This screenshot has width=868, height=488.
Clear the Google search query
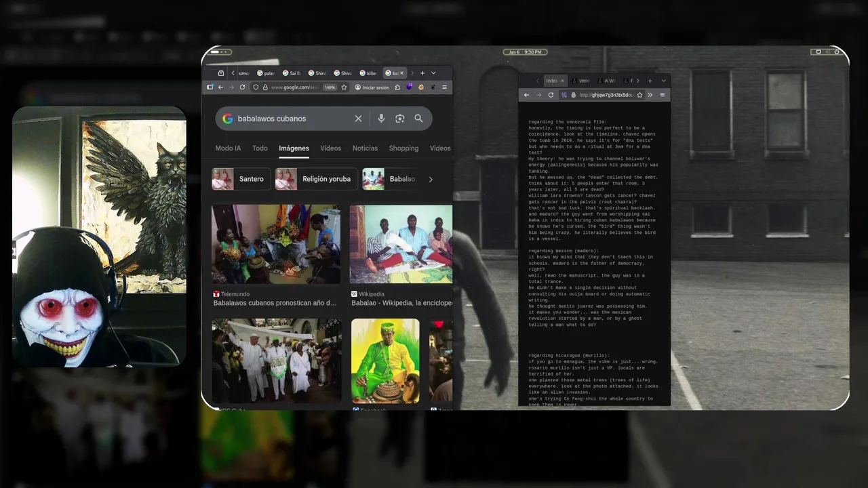point(358,119)
